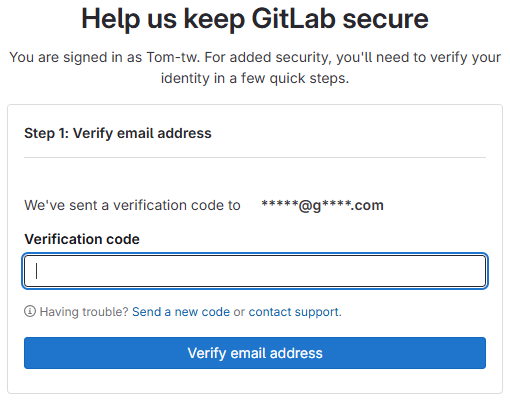The image size is (510, 401).
Task: Click the identity in a few quick steps line
Action: (255, 78)
